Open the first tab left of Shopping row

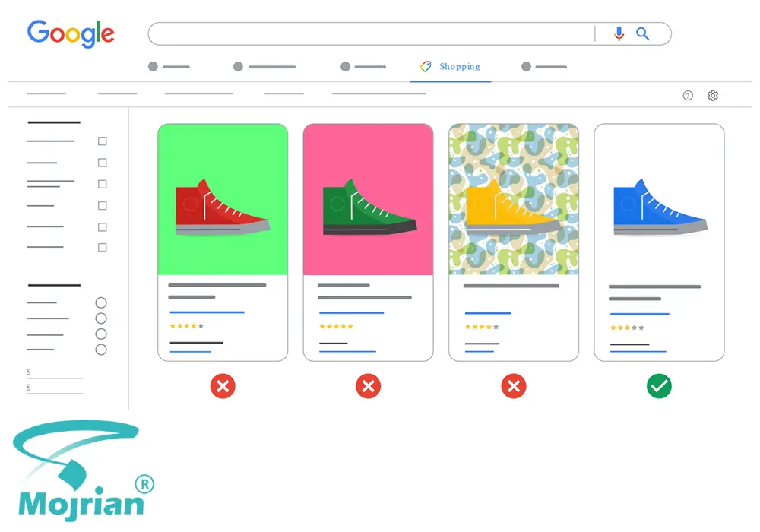coord(169,66)
